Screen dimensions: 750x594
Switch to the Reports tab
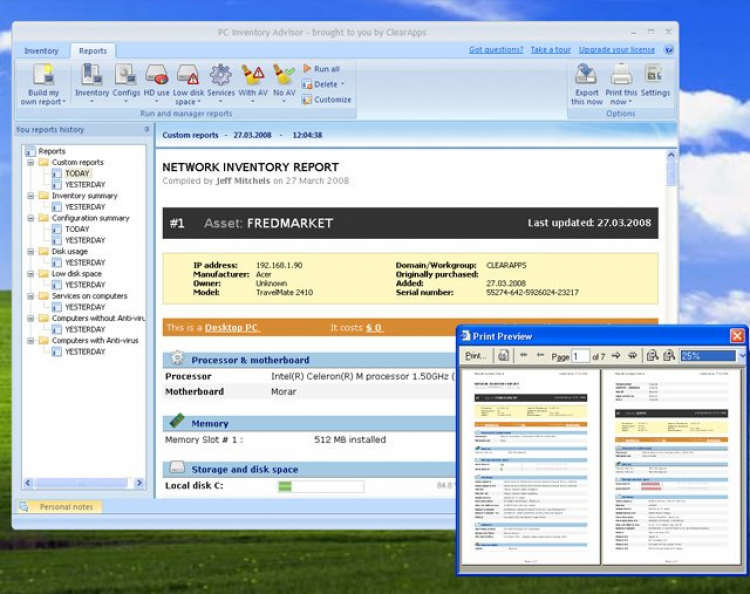[93, 51]
